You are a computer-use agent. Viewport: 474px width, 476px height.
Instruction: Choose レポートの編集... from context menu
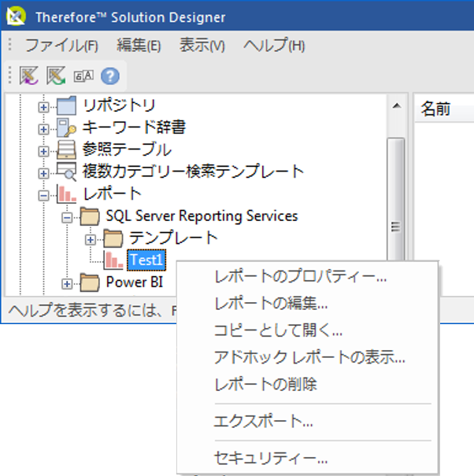pos(308,303)
